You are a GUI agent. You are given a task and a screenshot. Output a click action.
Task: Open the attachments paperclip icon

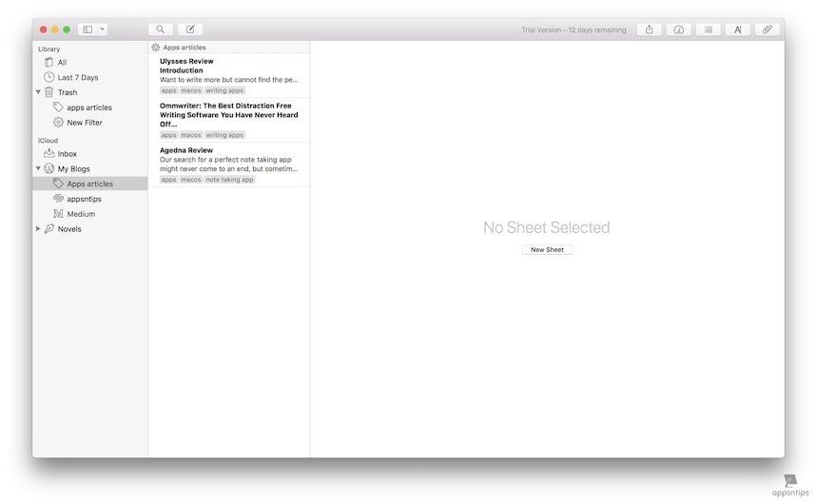pos(768,29)
